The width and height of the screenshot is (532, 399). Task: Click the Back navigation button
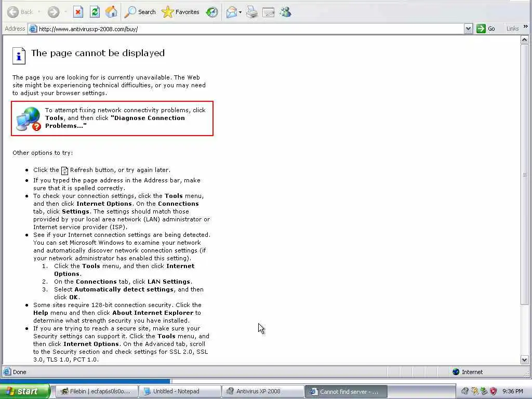coord(20,12)
